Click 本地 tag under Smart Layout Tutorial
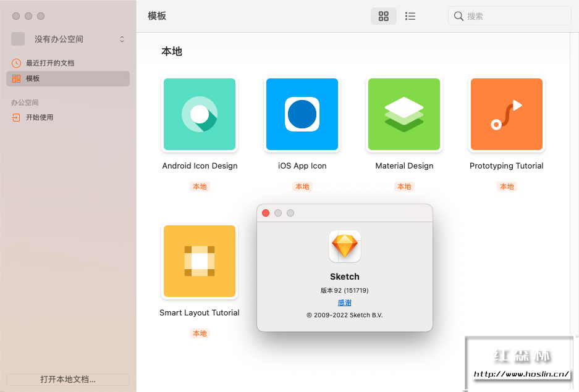This screenshot has width=579, height=392. click(x=200, y=333)
